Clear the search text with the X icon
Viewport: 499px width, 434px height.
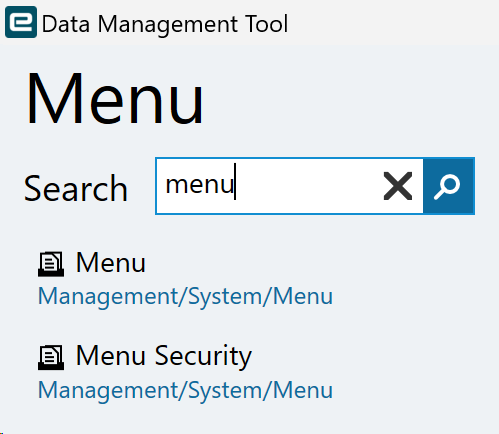(x=398, y=186)
